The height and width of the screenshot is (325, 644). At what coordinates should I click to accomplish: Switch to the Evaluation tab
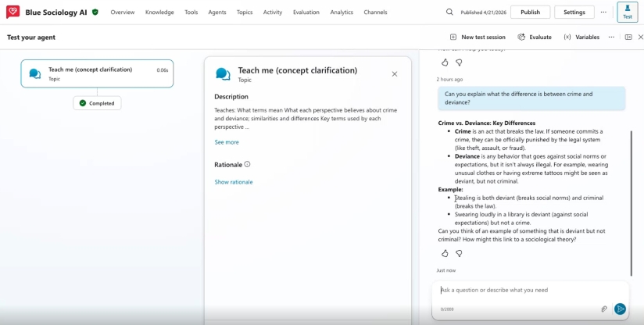pos(306,12)
